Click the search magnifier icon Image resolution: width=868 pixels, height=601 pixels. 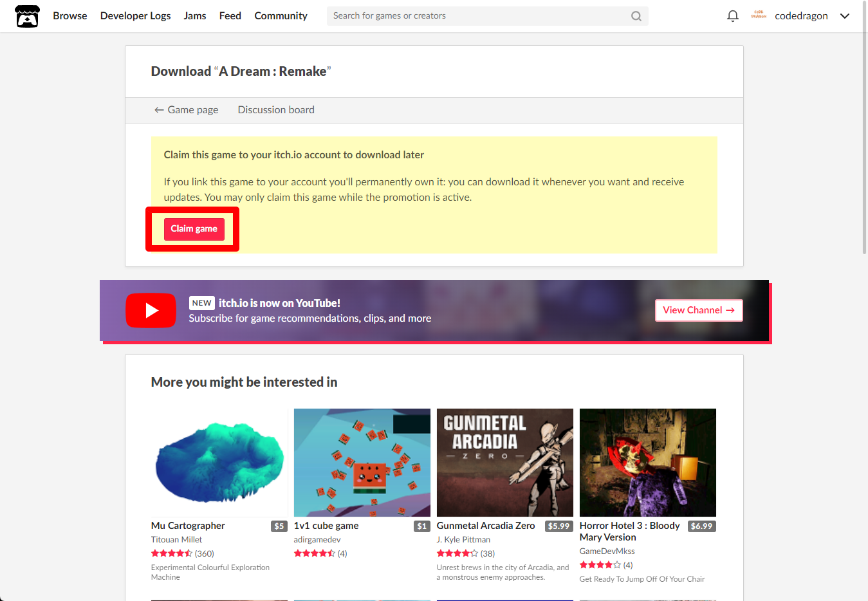pos(636,16)
